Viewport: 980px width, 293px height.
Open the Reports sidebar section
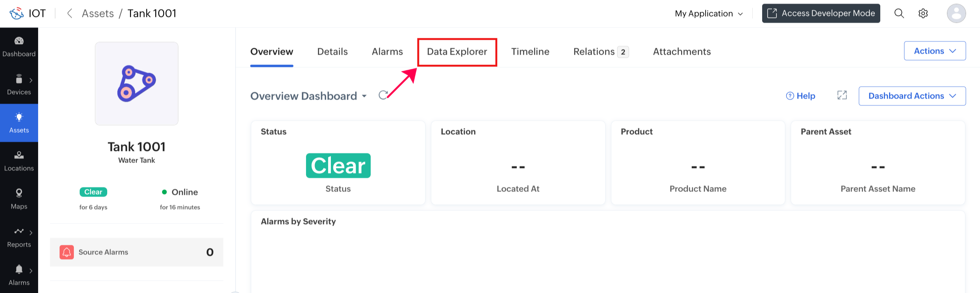pos(19,237)
